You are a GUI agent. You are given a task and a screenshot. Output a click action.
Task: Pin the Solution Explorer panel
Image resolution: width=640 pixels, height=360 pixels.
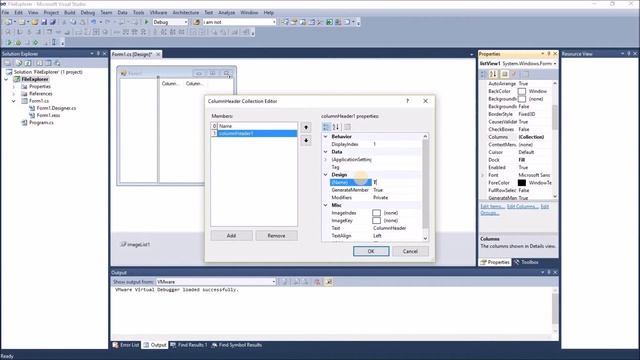tap(98, 53)
